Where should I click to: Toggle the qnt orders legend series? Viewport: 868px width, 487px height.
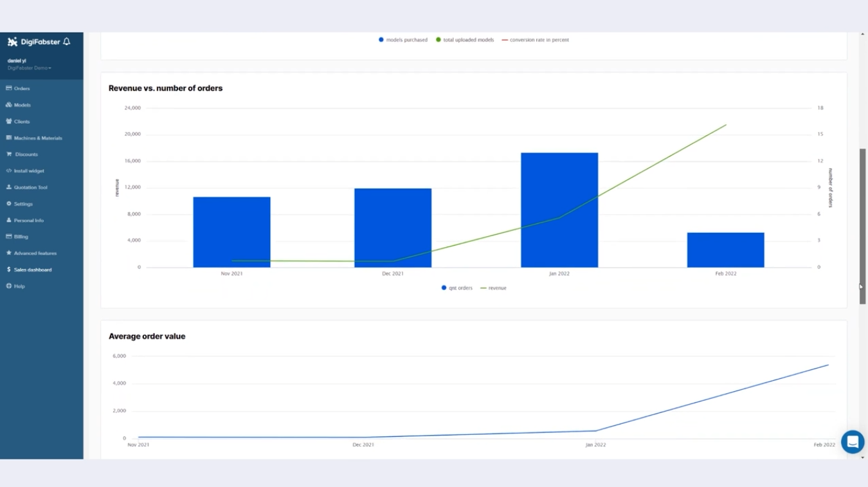(457, 288)
